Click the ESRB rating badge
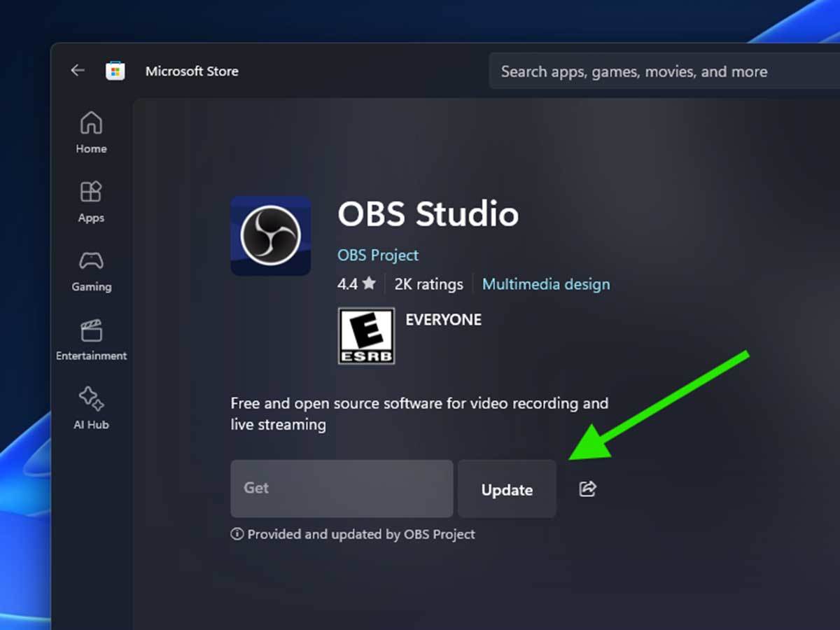The image size is (840, 630). click(366, 336)
